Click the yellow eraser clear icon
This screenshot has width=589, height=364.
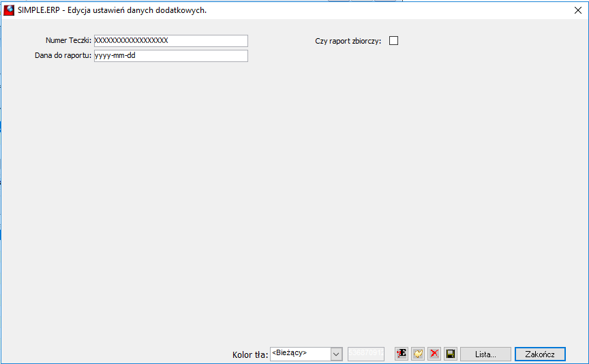click(418, 354)
